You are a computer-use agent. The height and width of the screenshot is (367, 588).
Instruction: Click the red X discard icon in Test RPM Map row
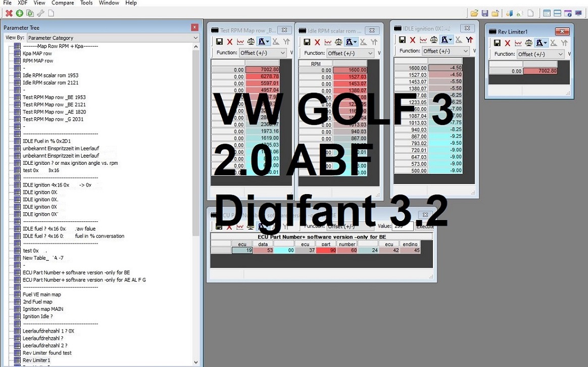229,42
